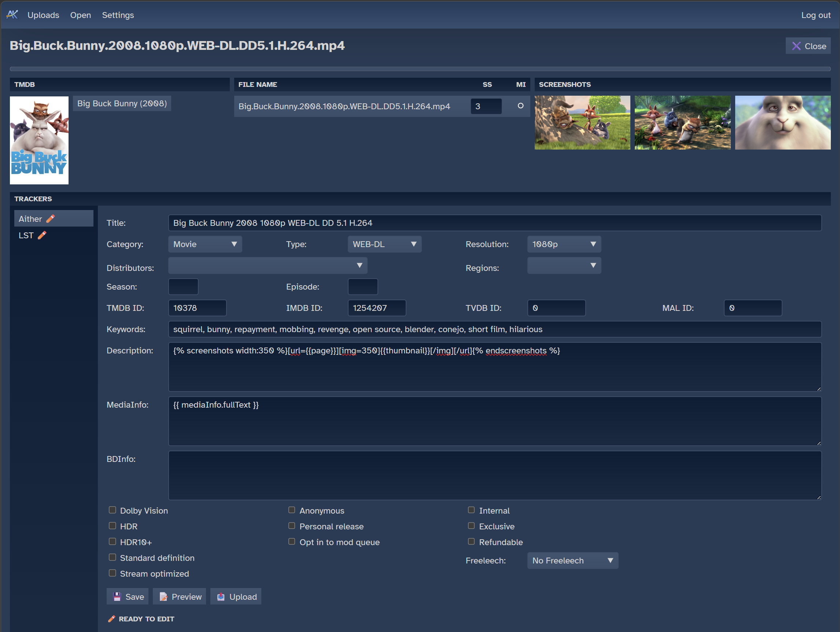840x632 pixels.
Task: Open the white bunny close-up screenshot
Action: (x=782, y=122)
